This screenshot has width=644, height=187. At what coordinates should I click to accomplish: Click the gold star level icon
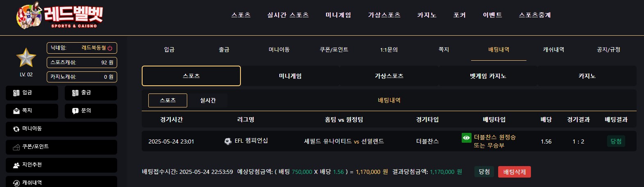[x=26, y=57]
